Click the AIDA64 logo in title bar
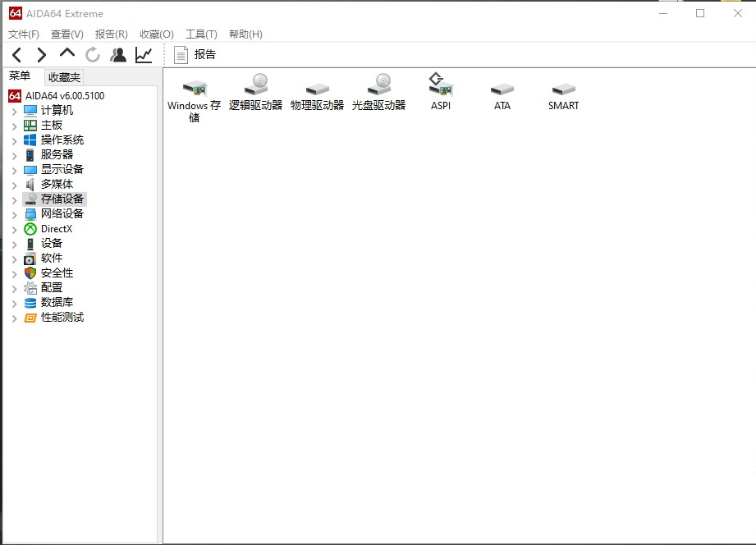This screenshot has height=545, width=756. click(x=16, y=13)
